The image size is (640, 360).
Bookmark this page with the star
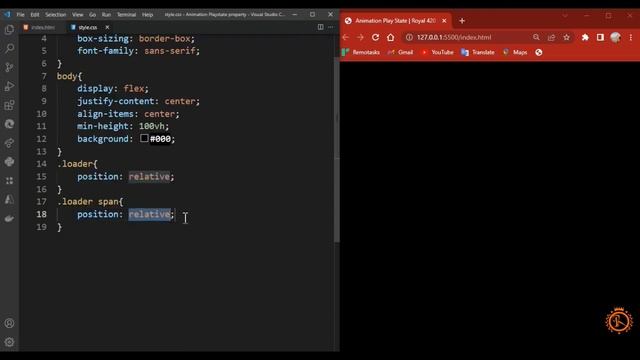567,37
